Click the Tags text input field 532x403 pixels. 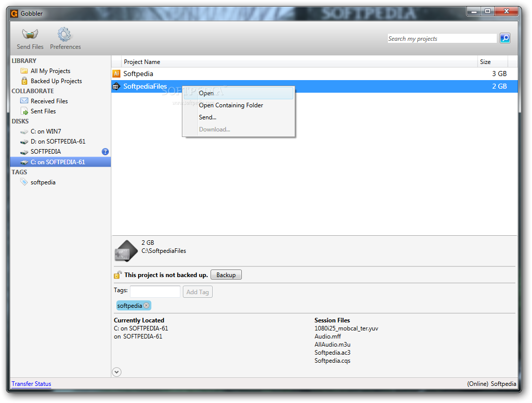155,292
